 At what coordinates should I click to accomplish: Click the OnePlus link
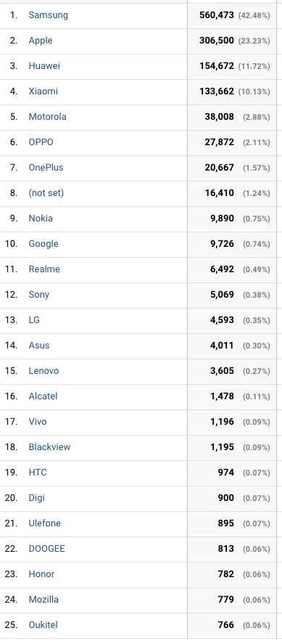(46, 168)
